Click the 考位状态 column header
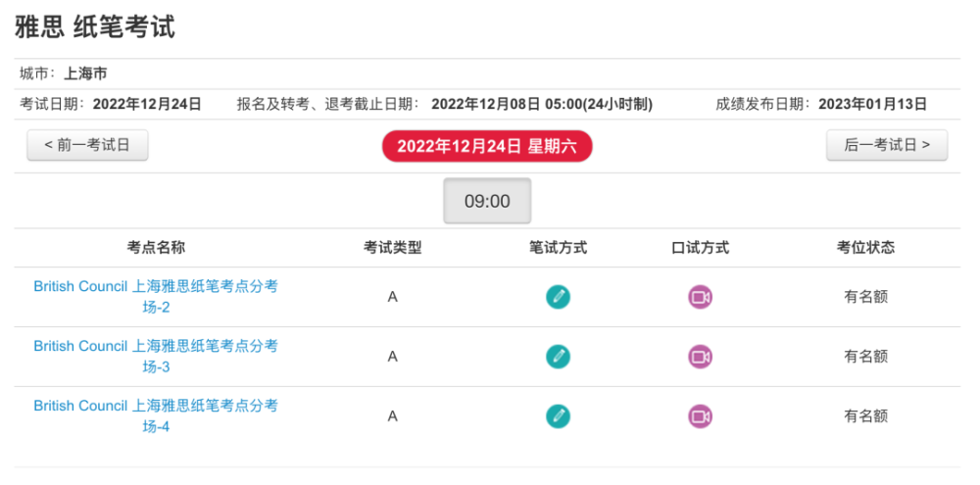The image size is (980, 485). [x=866, y=248]
